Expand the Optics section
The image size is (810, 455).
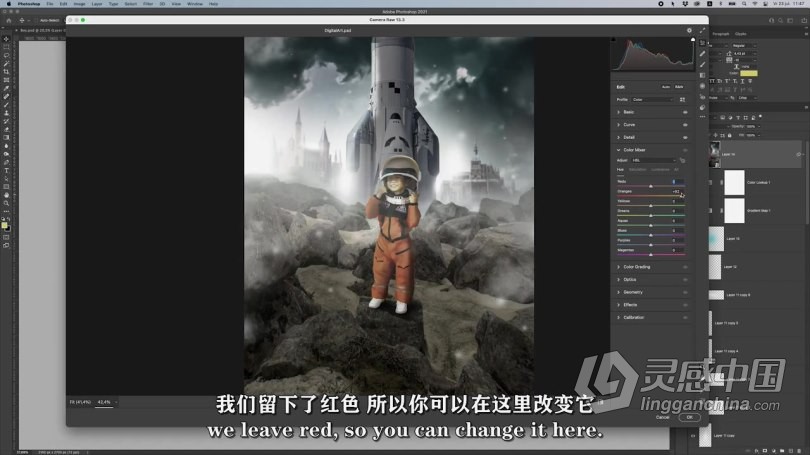coord(618,280)
